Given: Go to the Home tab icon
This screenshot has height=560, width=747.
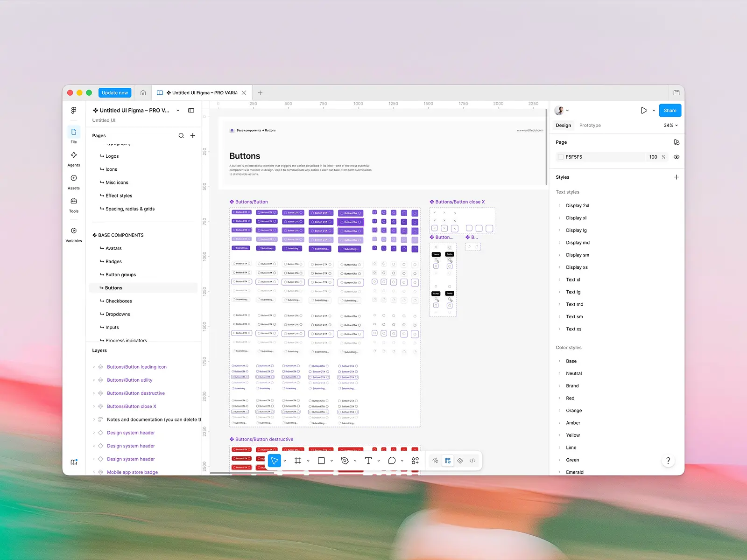Looking at the screenshot, I should pos(143,93).
